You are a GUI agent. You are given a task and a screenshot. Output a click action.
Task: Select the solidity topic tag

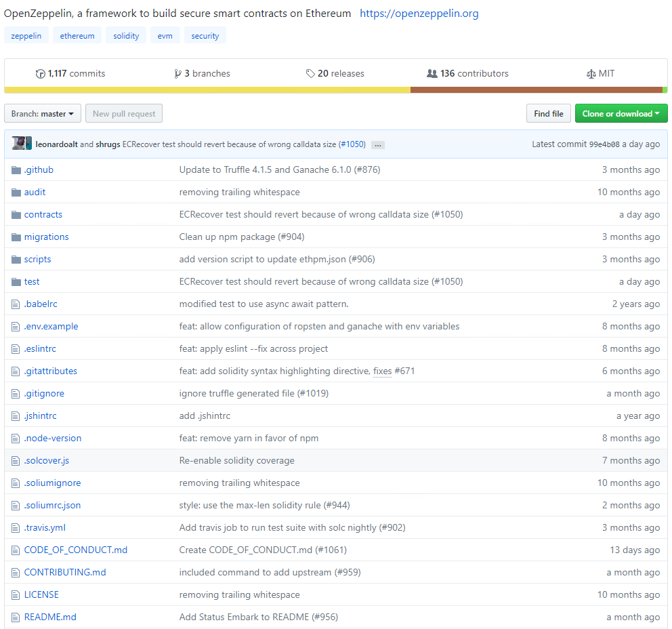(126, 36)
